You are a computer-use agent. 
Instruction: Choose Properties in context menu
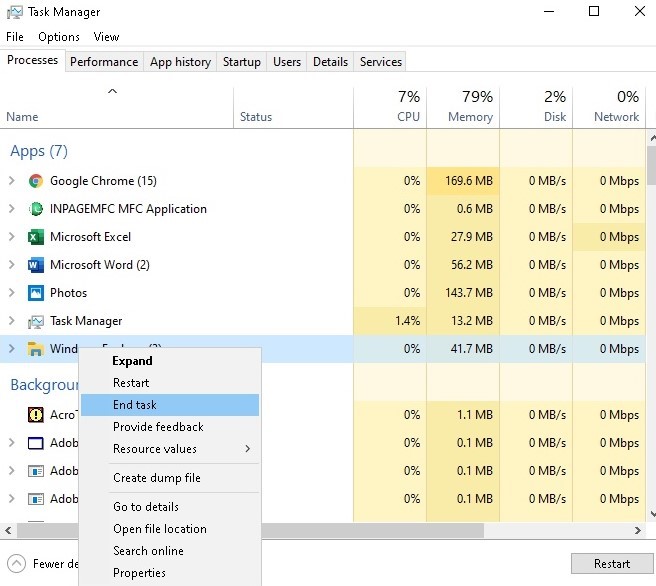(170, 573)
